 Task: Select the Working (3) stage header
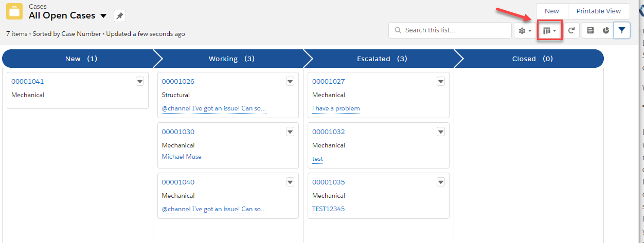coord(231,59)
